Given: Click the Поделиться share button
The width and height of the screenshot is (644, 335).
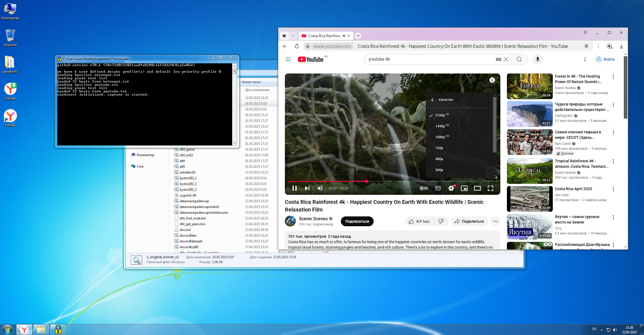Looking at the screenshot, I should coord(469,222).
